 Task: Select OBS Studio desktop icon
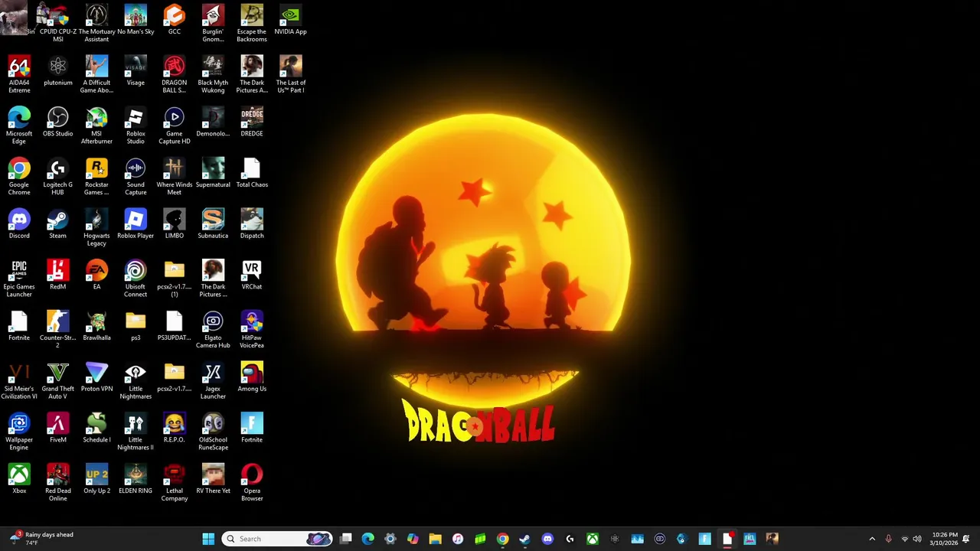pyautogui.click(x=58, y=122)
